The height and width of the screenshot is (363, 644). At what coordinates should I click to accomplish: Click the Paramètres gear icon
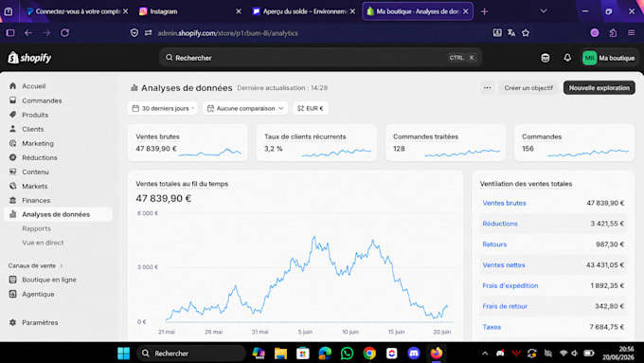click(12, 322)
